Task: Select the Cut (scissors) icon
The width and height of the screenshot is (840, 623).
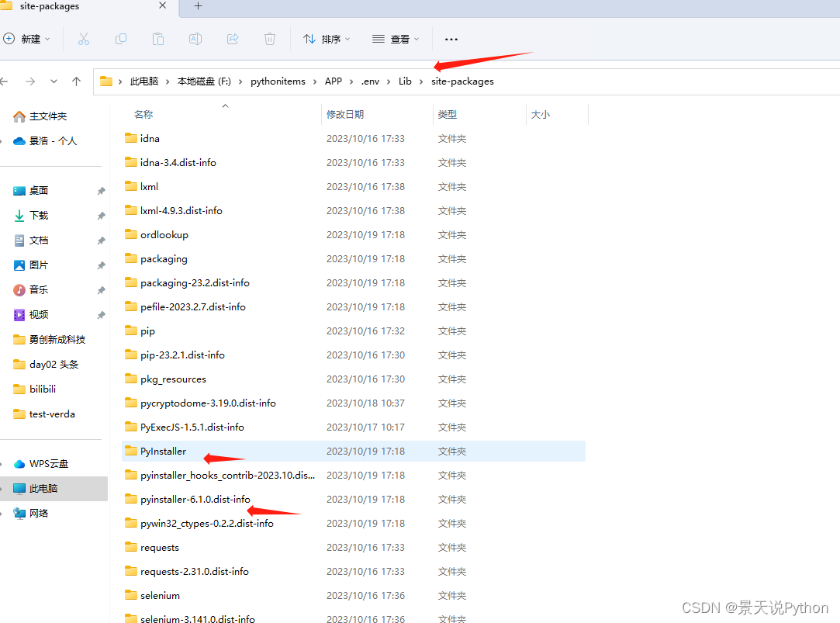Action: [83, 39]
